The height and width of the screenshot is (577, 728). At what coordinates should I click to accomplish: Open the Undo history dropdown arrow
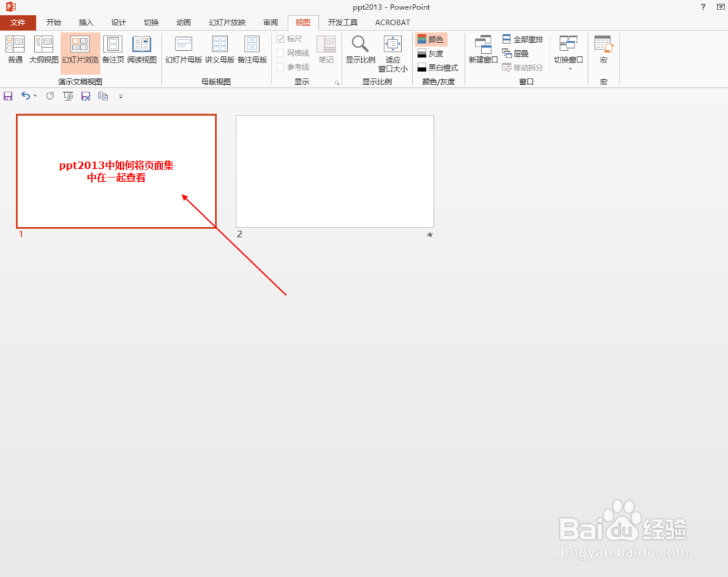[35, 96]
